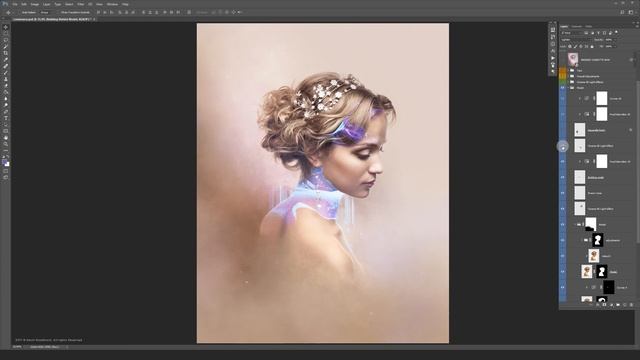Close the open document tab
Viewport: 640px width, 360px height.
click(94, 19)
